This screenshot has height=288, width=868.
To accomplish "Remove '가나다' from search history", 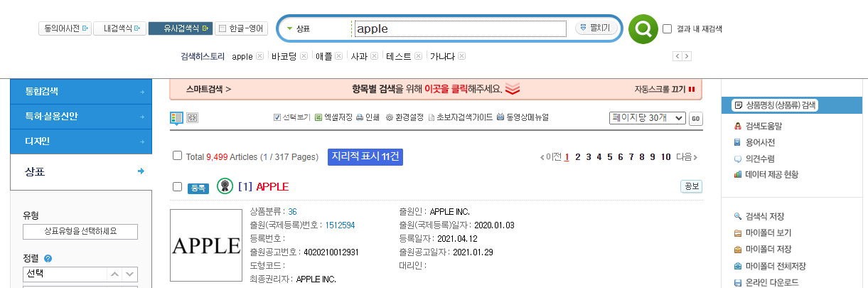I will pos(461,56).
